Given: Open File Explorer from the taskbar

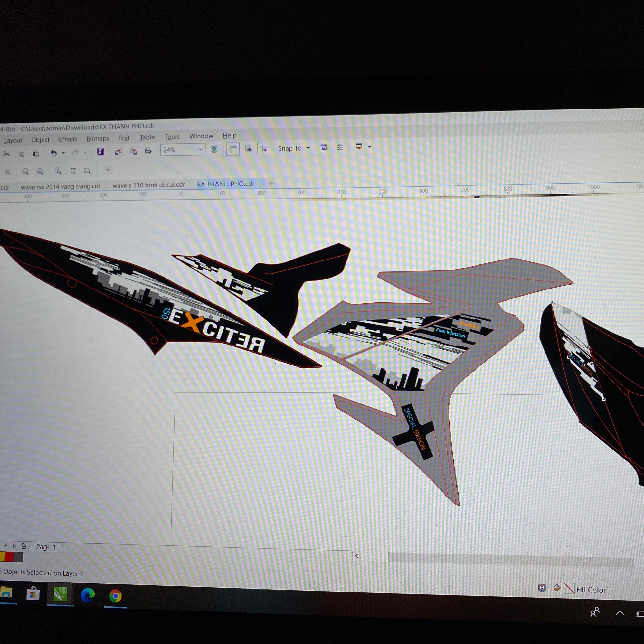Looking at the screenshot, I should (7, 592).
